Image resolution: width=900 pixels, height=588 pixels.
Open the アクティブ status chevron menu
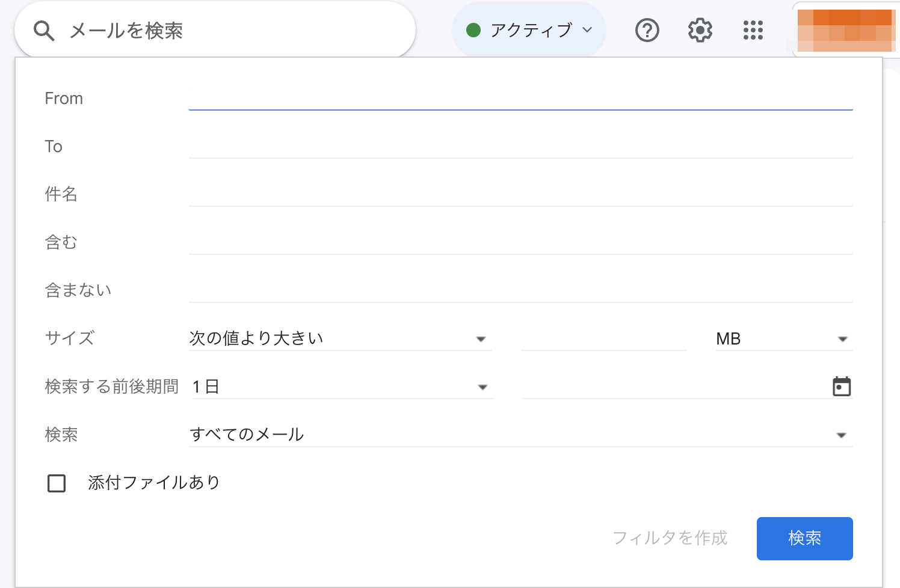pyautogui.click(x=588, y=29)
